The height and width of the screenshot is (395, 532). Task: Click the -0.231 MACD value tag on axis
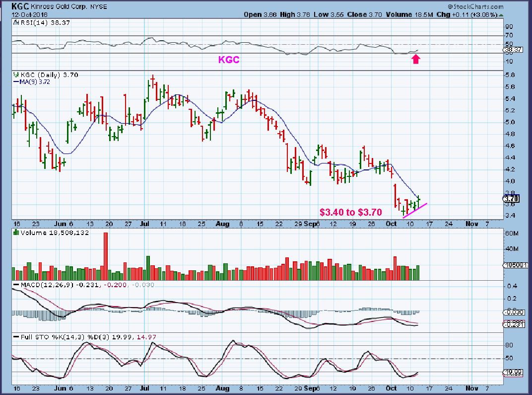coord(514,324)
